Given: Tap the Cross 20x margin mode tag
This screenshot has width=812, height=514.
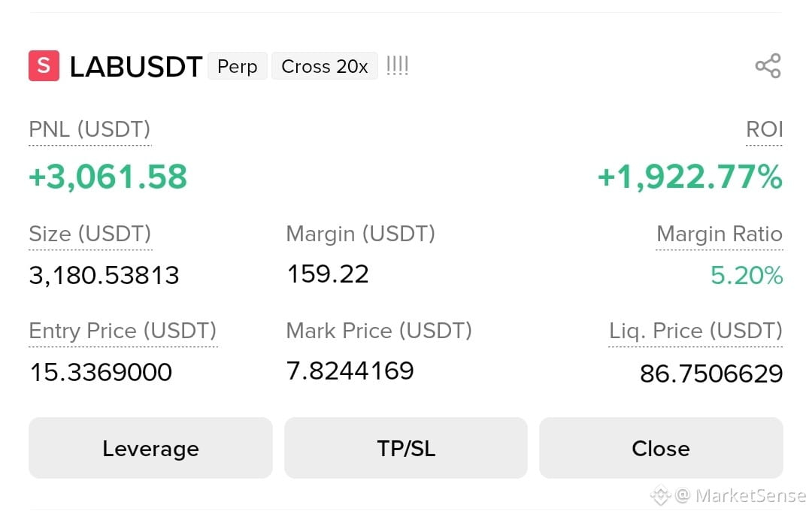Looking at the screenshot, I should coord(325,66).
